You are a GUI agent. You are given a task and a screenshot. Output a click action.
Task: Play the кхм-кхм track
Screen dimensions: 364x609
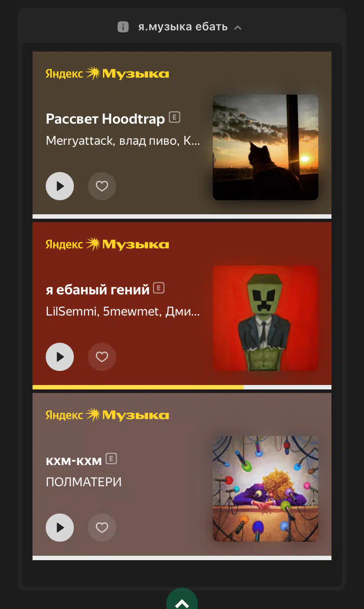(x=60, y=528)
